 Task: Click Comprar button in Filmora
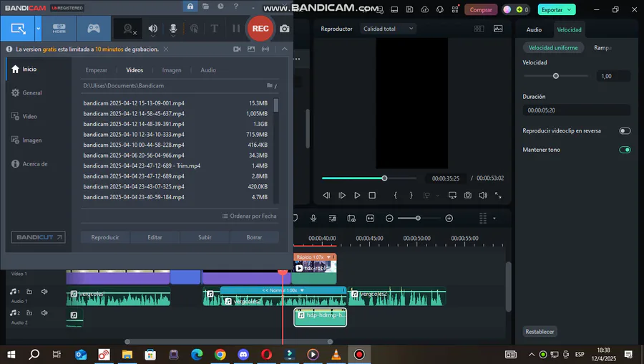click(481, 9)
